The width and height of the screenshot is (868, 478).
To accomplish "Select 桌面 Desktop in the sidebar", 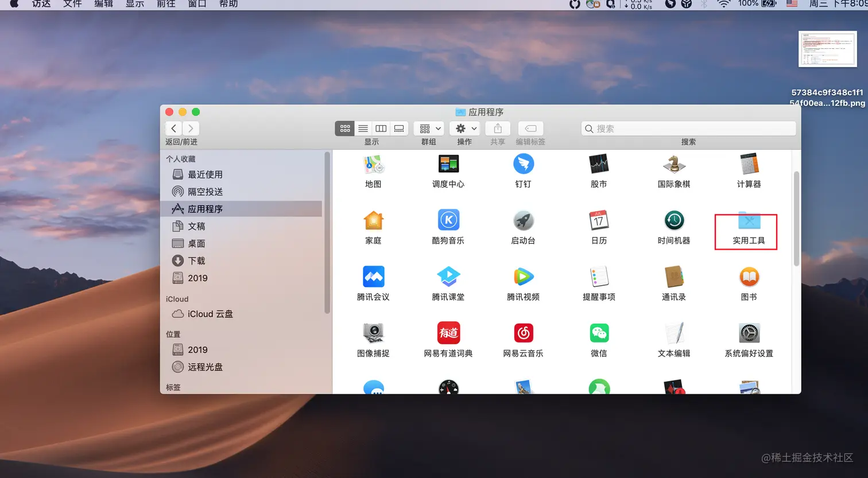I will [241, 243].
